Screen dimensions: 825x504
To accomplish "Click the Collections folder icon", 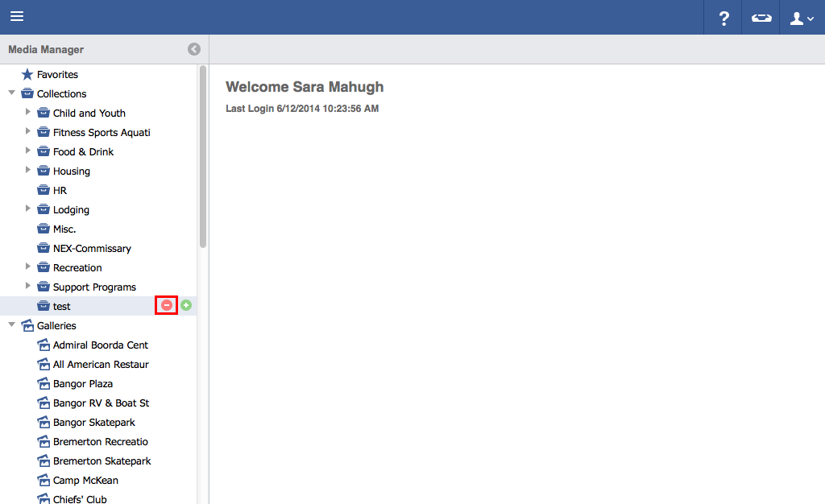I will (x=27, y=94).
